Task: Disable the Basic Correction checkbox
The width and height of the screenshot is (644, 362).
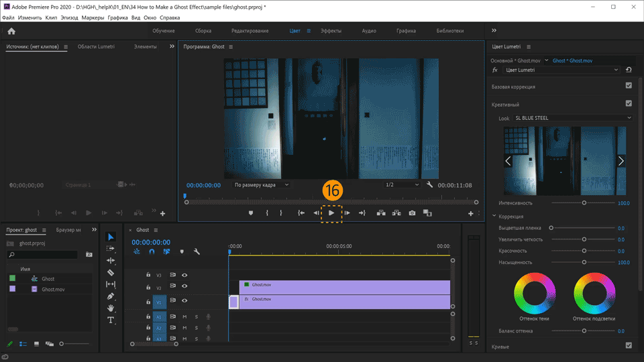Action: coord(629,86)
